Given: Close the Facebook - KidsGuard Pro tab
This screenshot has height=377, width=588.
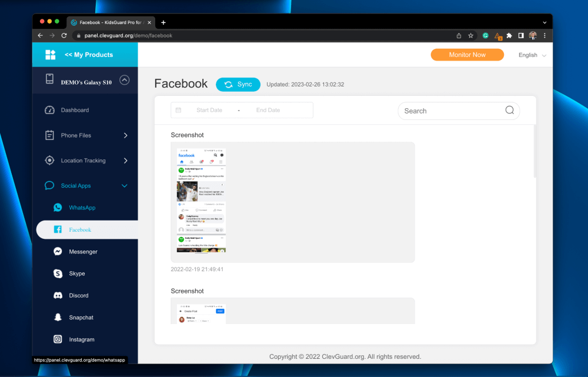Looking at the screenshot, I should 149,22.
